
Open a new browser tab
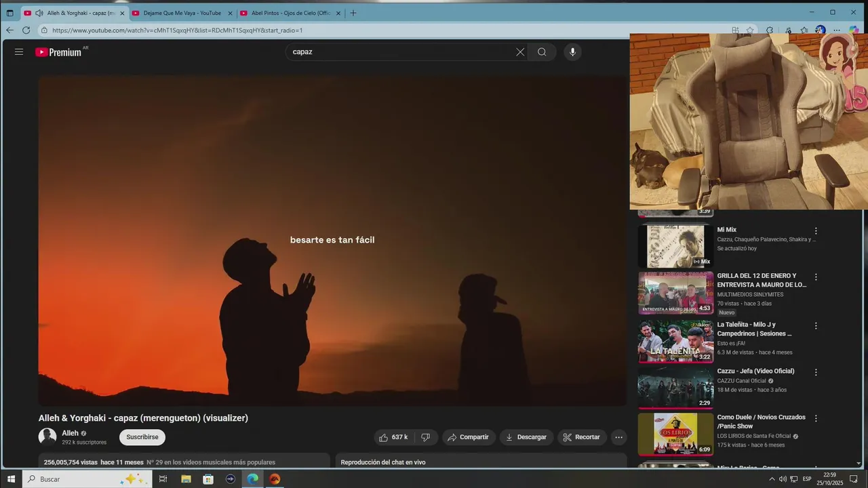[353, 13]
